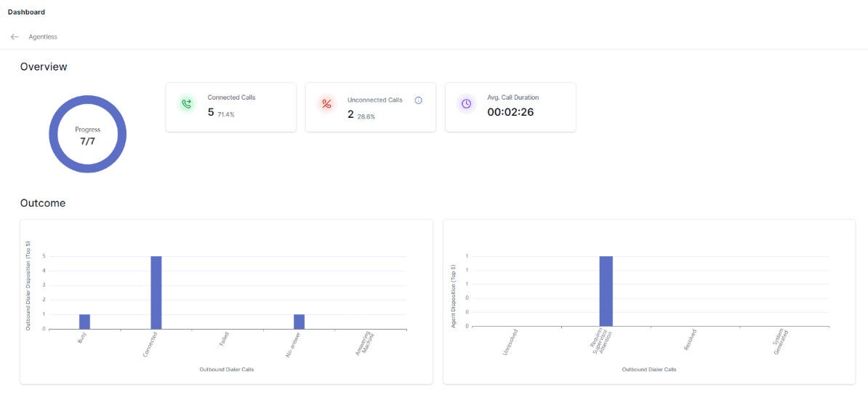868x406 pixels.
Task: Click the Dashboard page title
Action: 26,12
